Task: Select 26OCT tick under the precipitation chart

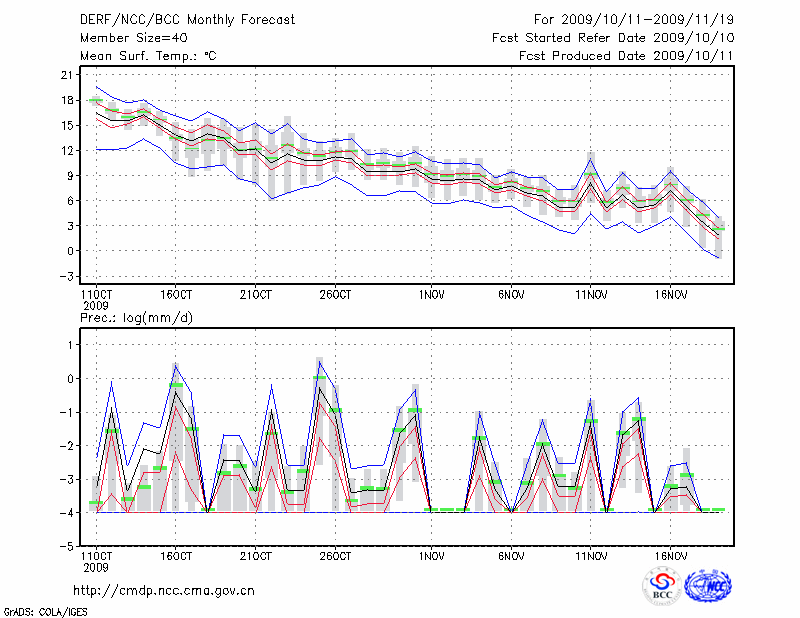Action: pyautogui.click(x=336, y=555)
